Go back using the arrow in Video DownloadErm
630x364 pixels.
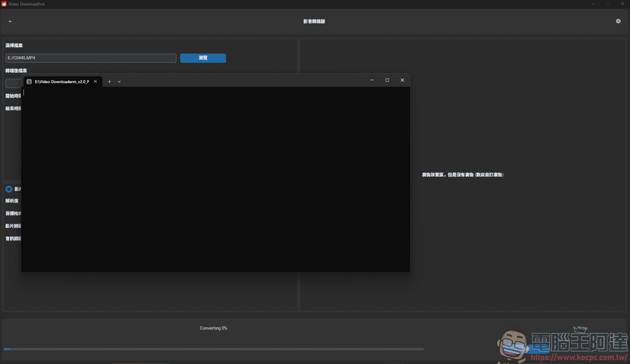pyautogui.click(x=11, y=21)
